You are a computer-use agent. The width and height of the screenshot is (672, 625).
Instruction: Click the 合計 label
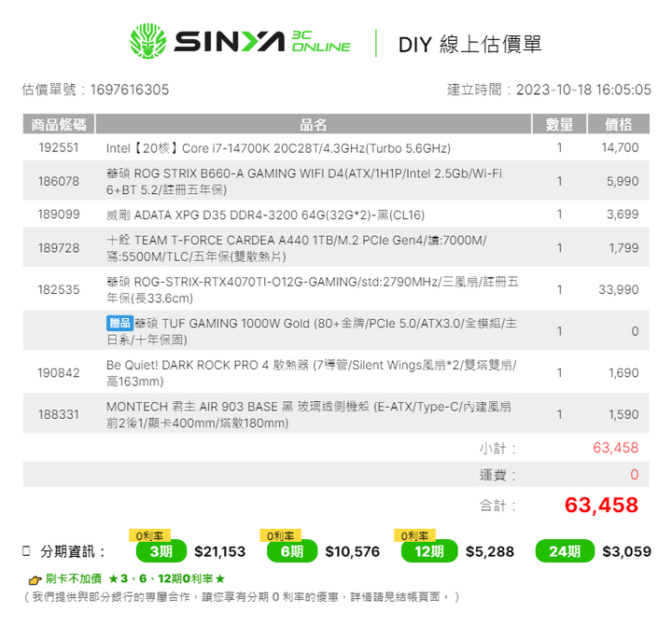point(497,506)
